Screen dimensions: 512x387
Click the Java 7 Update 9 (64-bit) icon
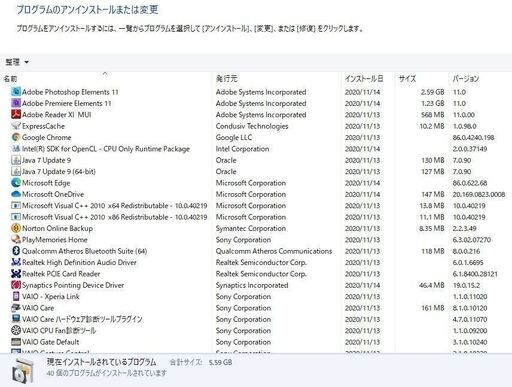point(16,171)
